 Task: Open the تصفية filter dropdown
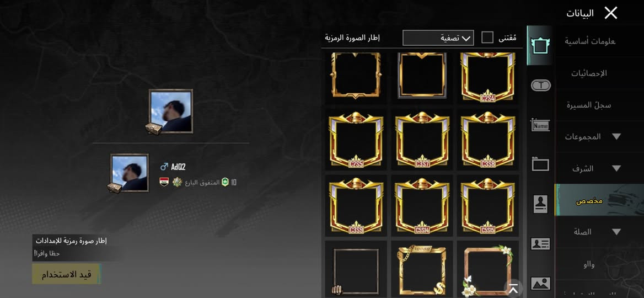438,38
